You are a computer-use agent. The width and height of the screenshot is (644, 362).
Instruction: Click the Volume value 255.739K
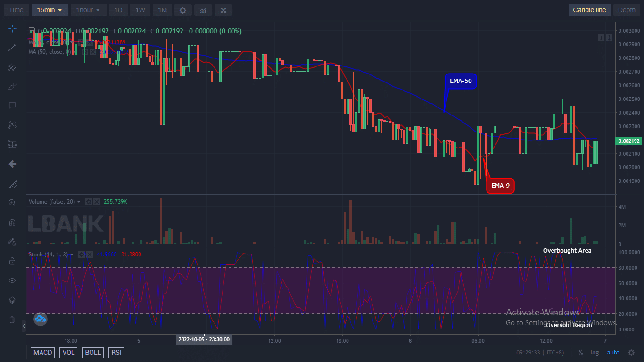tap(116, 202)
